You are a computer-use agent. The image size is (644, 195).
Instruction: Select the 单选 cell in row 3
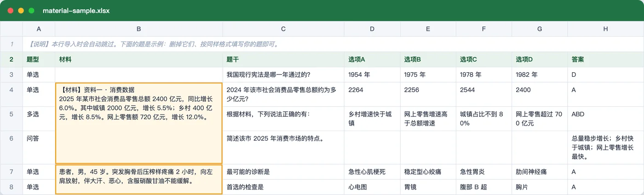pyautogui.click(x=39, y=75)
